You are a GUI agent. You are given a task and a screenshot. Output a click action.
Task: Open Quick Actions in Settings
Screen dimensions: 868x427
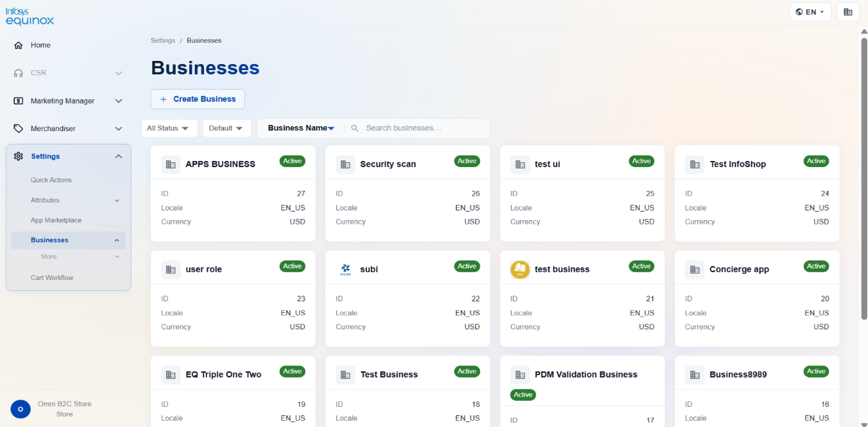click(51, 180)
